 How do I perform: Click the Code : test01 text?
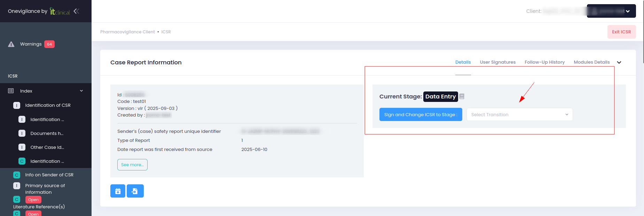tap(132, 102)
